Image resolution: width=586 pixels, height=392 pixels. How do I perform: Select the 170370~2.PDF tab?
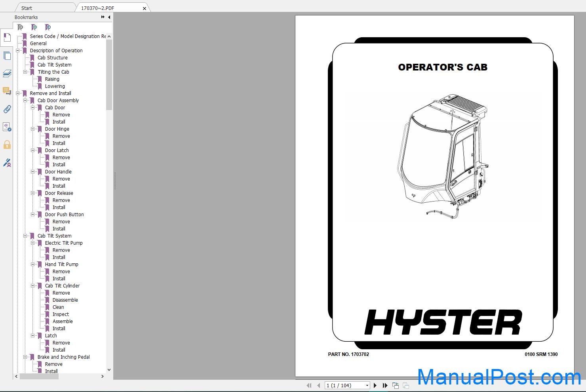pos(97,8)
